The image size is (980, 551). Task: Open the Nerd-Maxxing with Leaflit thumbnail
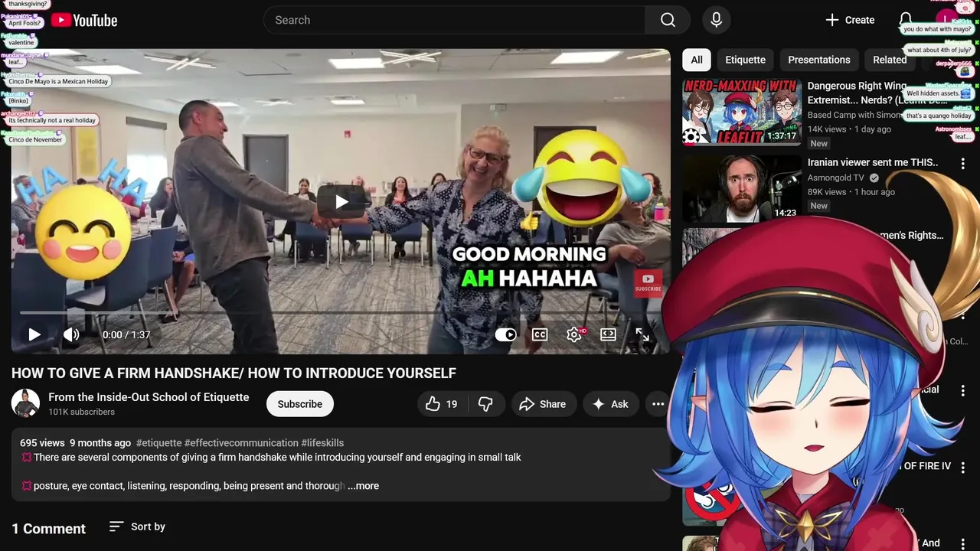click(742, 112)
